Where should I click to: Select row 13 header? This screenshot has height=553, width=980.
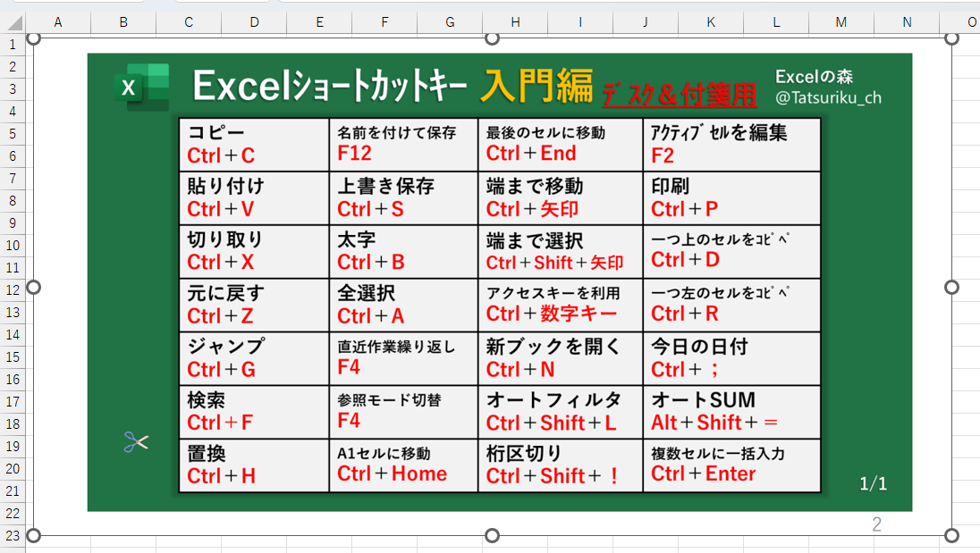(x=13, y=312)
